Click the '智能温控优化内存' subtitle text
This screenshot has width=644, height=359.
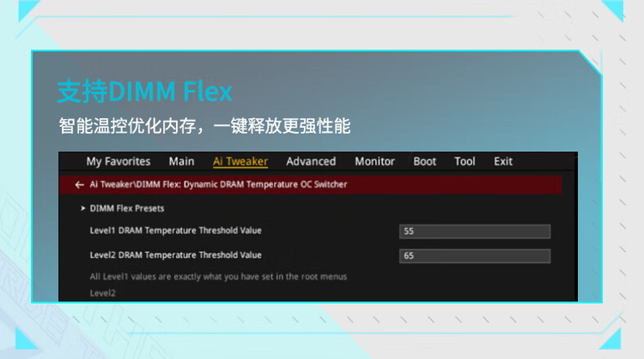pos(204,126)
